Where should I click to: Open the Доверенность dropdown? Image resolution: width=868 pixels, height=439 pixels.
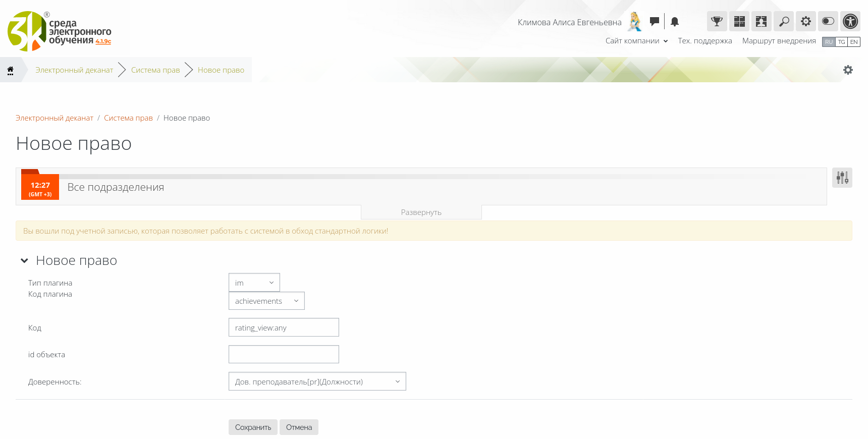tap(317, 381)
